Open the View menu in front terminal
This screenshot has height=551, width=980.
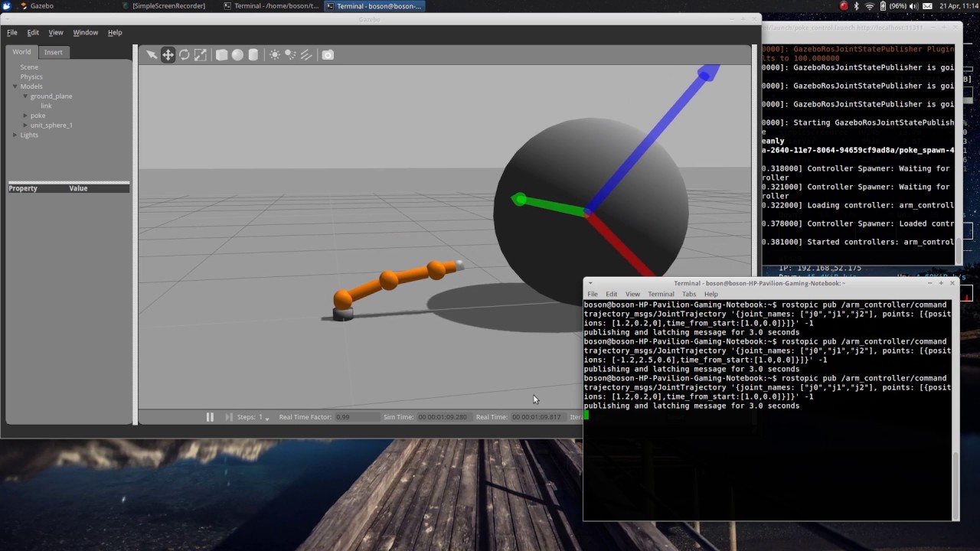[x=632, y=294]
